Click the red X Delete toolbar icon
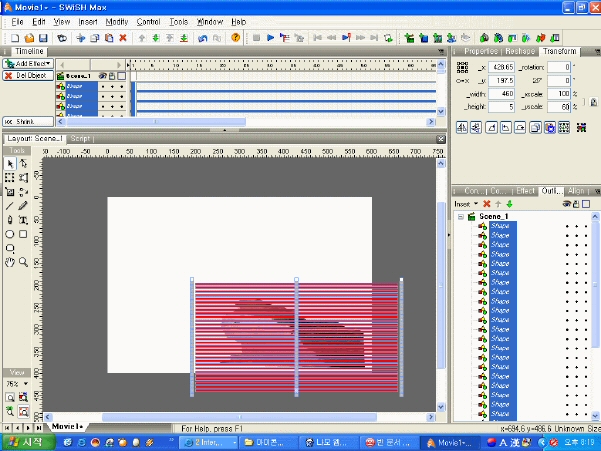Image resolution: width=601 pixels, height=451 pixels. tap(123, 38)
